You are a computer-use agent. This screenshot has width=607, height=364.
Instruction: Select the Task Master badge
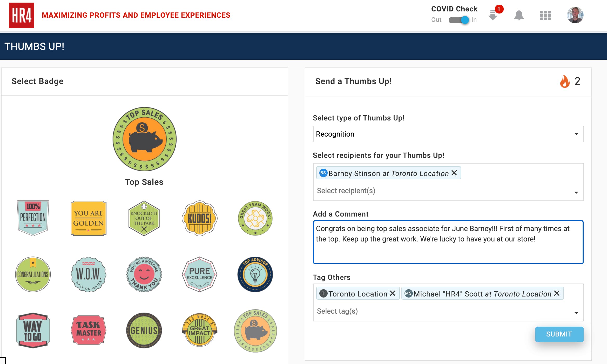(x=89, y=330)
